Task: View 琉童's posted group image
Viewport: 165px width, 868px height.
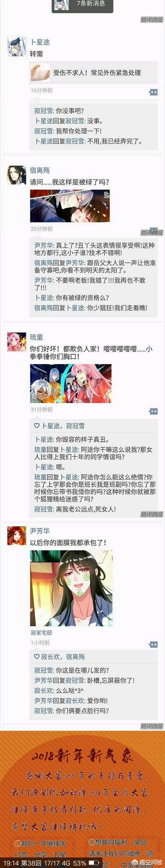Action: [x=71, y=383]
